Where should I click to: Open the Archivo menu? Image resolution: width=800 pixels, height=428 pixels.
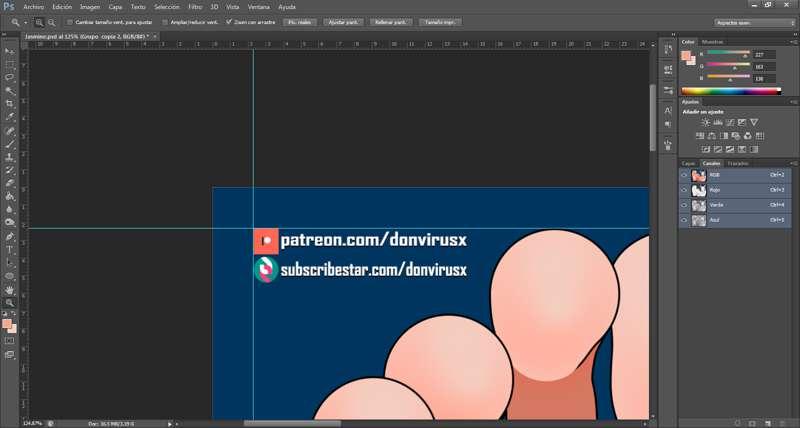(34, 7)
